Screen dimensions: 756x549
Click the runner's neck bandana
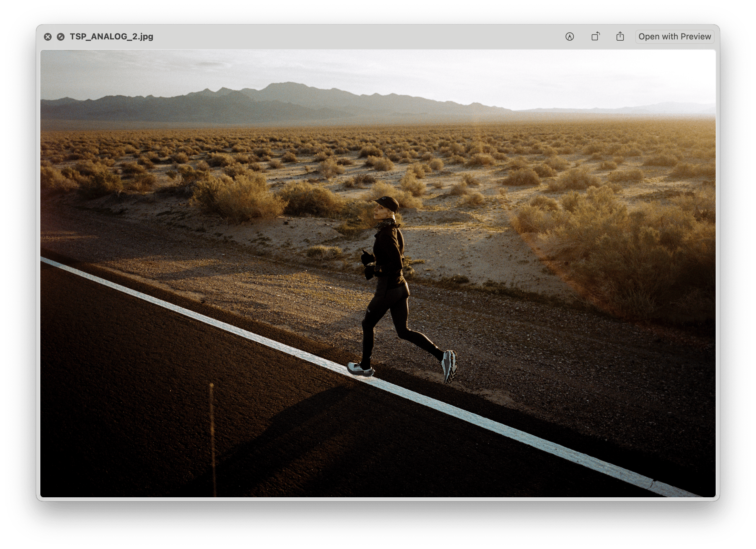(x=387, y=223)
